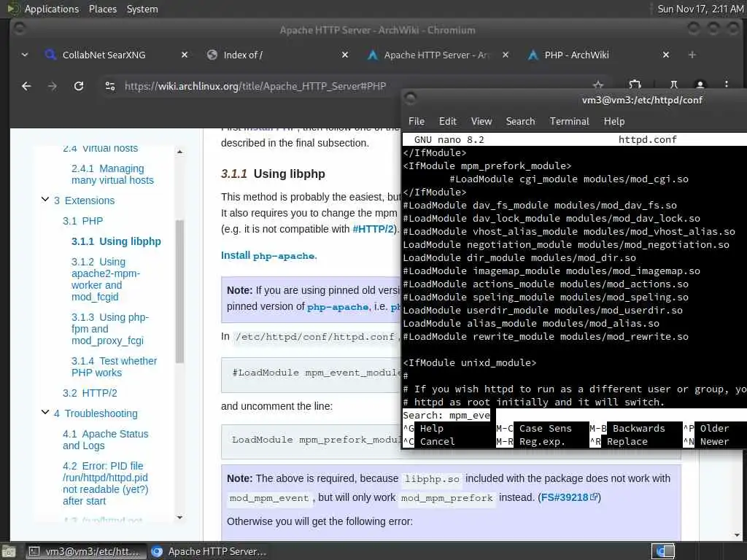Open site information icon in address bar
747x560 pixels.
point(110,86)
